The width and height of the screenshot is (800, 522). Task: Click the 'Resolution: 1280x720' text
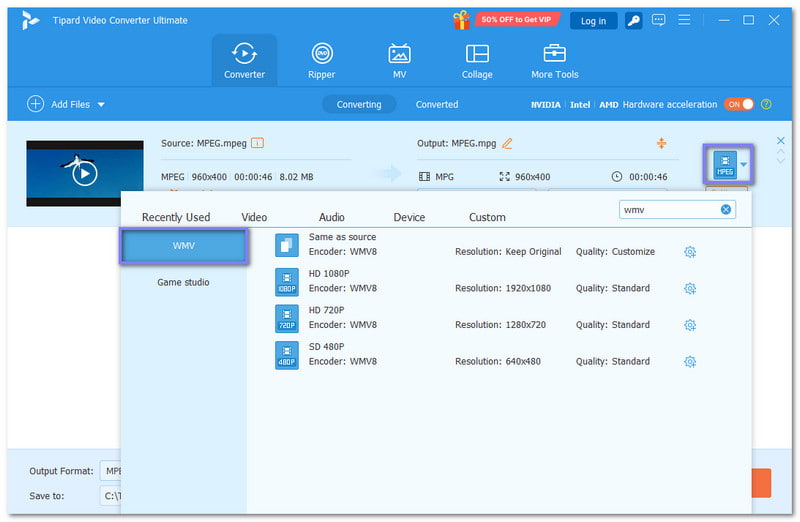pyautogui.click(x=500, y=325)
